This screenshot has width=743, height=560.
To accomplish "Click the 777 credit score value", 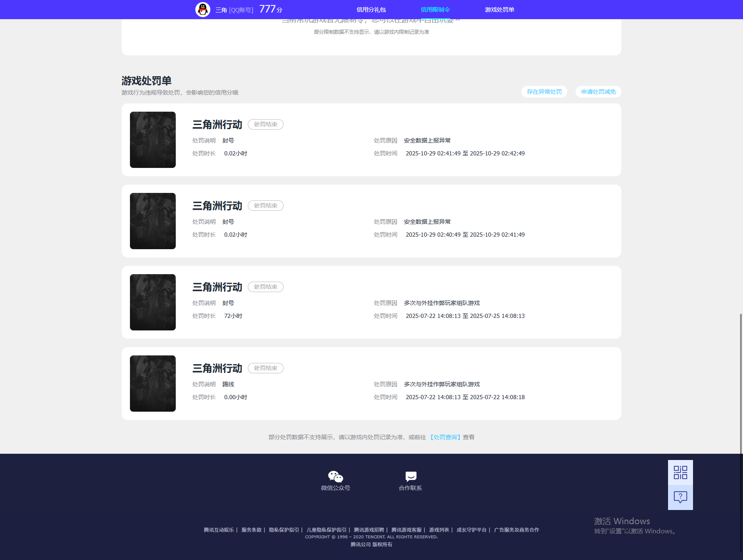I will click(267, 9).
